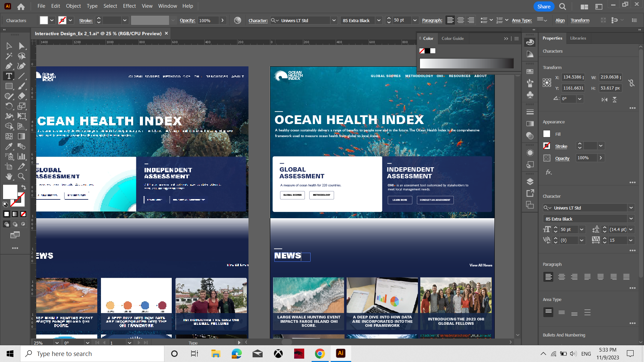
Task: Pick a shade on the grayscale ramp
Action: tap(467, 63)
